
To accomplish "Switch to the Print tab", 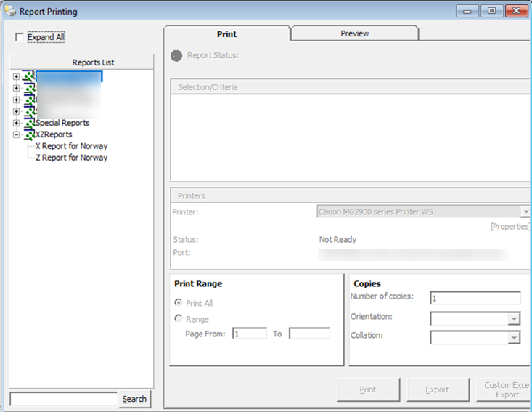I will (x=227, y=33).
